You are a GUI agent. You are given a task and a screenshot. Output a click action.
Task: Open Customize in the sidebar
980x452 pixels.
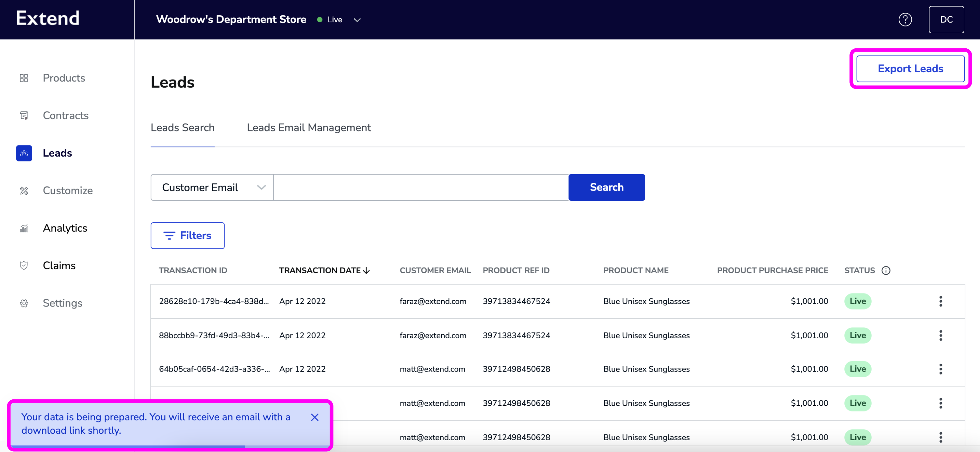click(x=68, y=191)
